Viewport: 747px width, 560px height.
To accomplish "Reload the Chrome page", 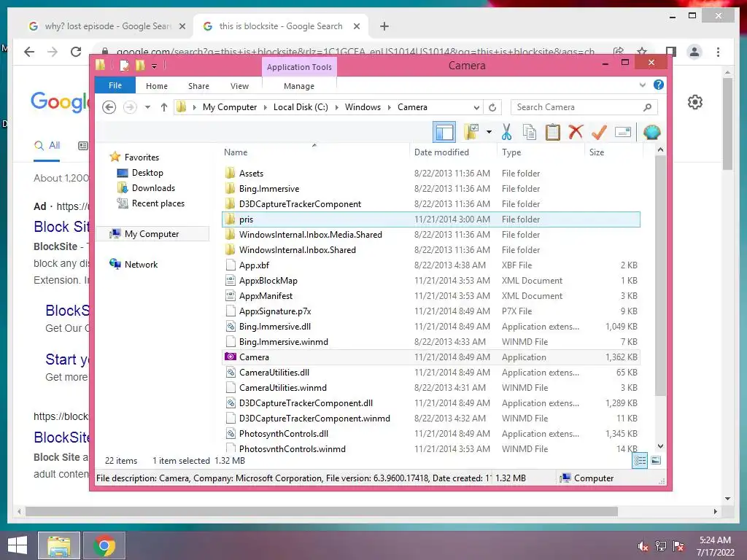I will click(76, 52).
